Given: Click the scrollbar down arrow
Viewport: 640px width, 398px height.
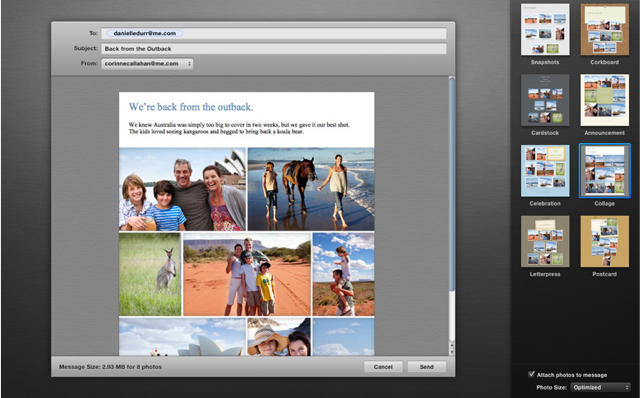Looking at the screenshot, I should pyautogui.click(x=451, y=352).
